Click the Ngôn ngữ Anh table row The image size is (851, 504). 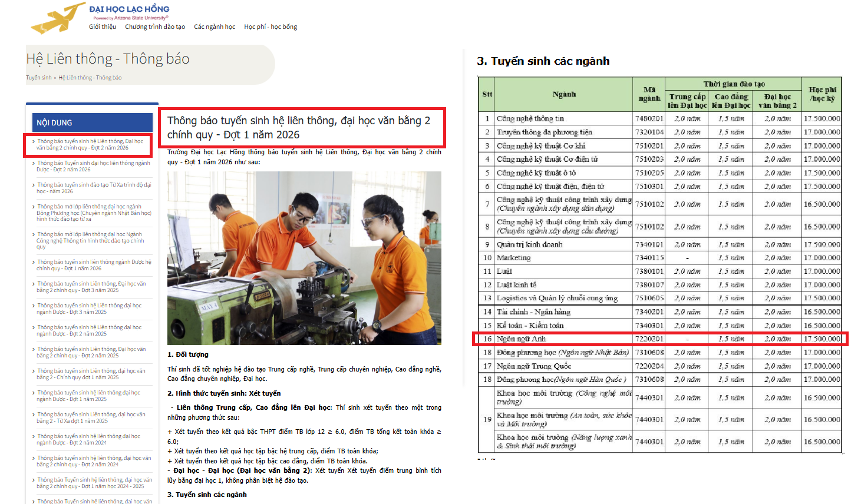coord(660,339)
